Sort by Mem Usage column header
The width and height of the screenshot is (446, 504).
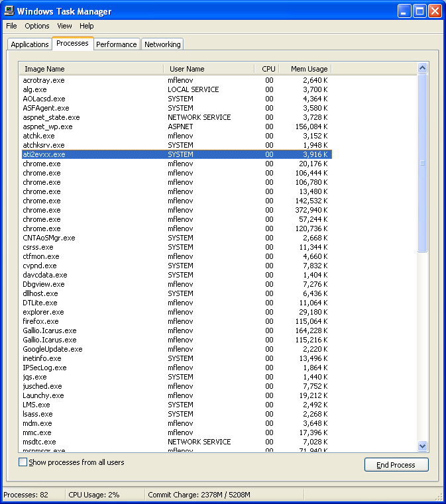(305, 69)
